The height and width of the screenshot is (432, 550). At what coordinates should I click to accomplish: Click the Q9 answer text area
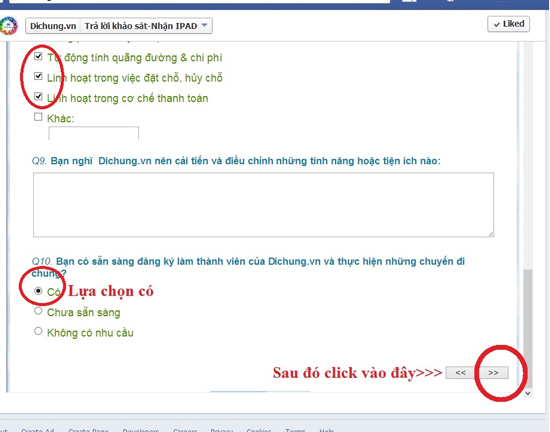263,205
